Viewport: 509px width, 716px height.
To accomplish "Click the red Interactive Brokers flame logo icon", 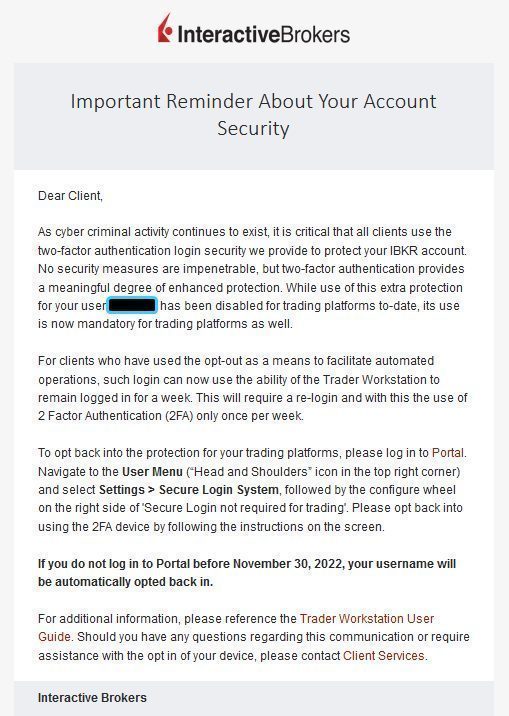I will click(x=165, y=28).
